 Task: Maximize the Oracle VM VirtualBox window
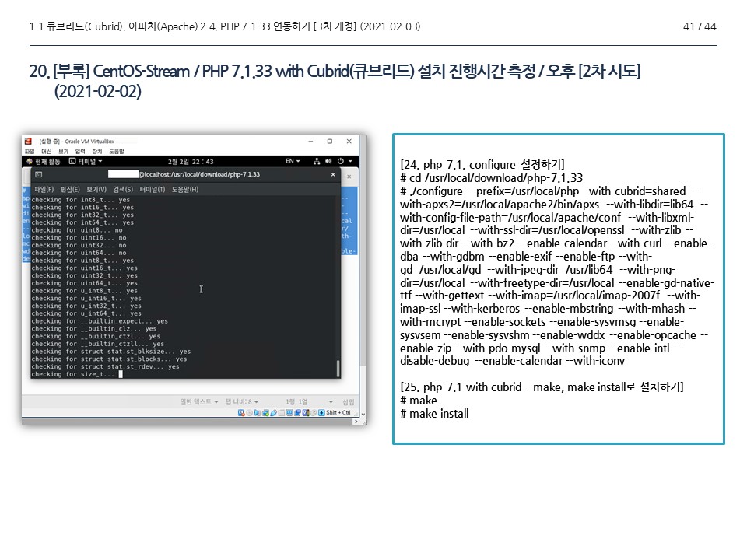(330, 142)
